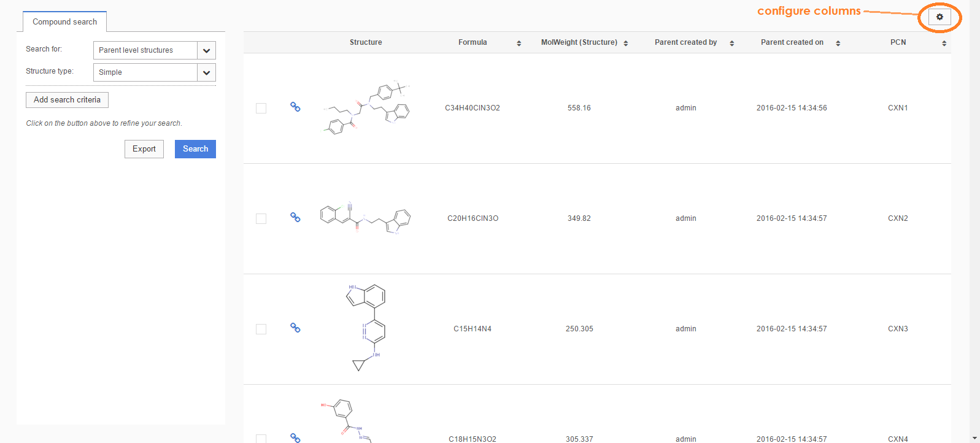
Task: Sort by PCN column arrows
Action: (944, 43)
